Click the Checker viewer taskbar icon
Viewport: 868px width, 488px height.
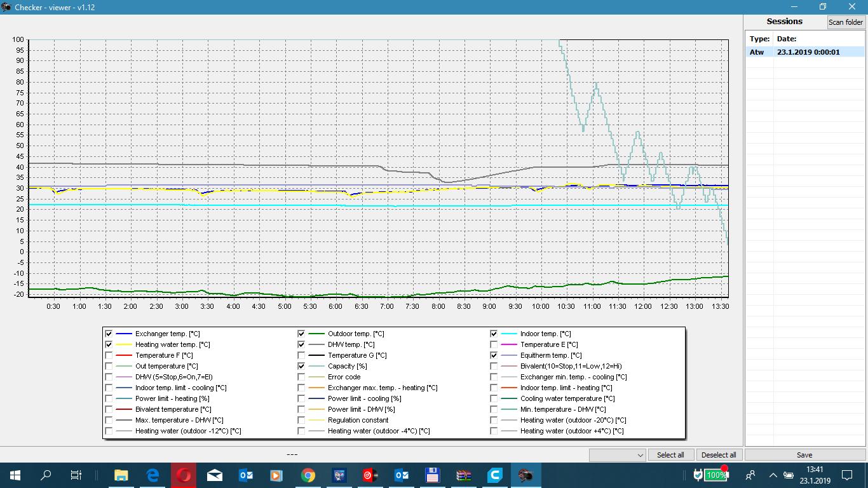[x=526, y=475]
